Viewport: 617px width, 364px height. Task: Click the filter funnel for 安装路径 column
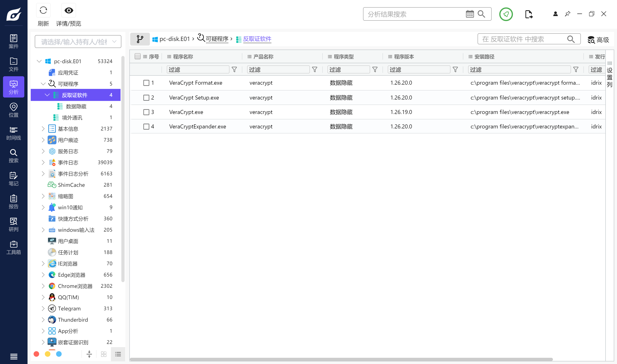[576, 70]
